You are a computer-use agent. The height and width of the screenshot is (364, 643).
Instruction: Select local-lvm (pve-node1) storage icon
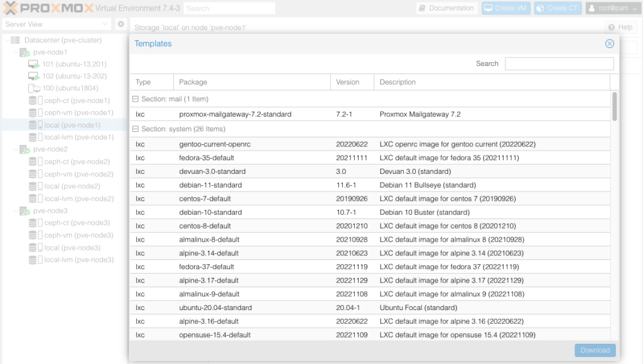coord(35,137)
